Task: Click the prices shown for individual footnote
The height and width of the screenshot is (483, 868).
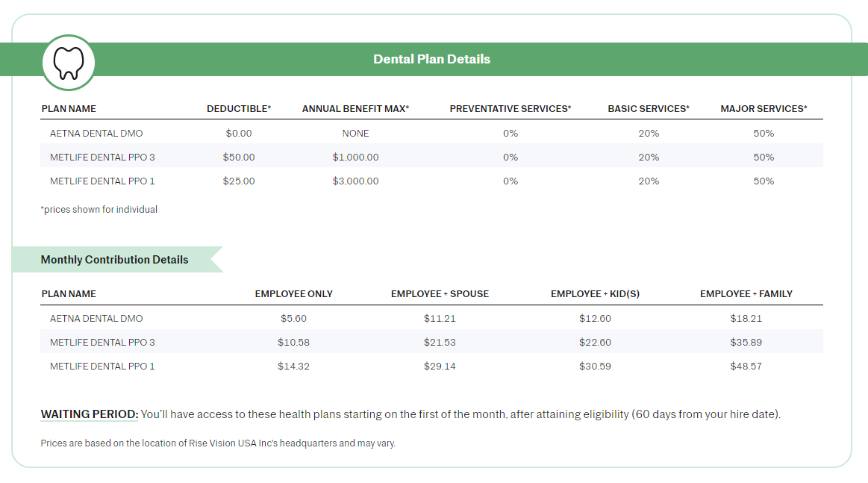Action: point(99,210)
